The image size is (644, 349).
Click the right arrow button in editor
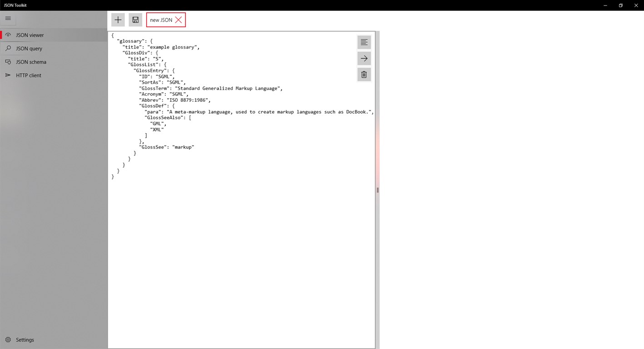coord(364,59)
